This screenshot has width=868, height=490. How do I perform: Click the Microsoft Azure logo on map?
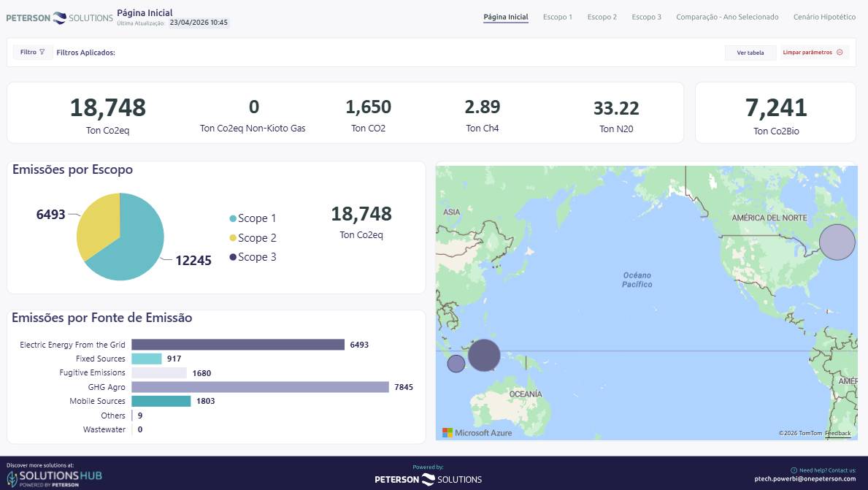tap(477, 433)
